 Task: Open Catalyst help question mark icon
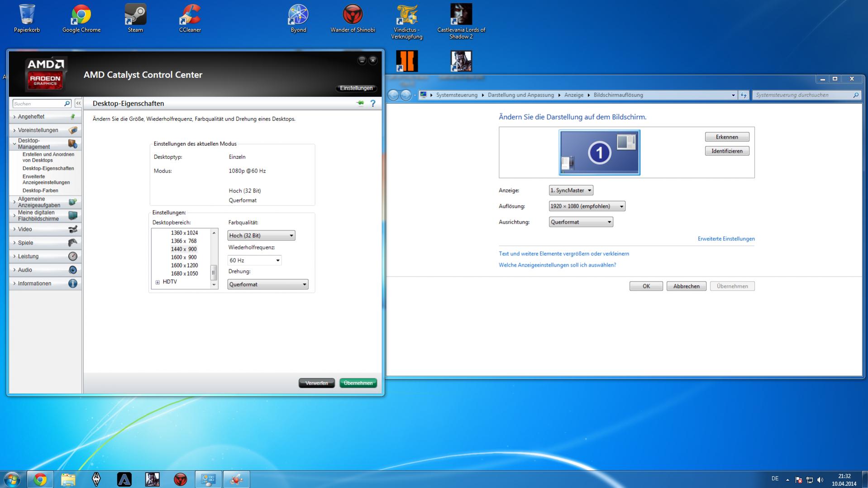click(373, 104)
